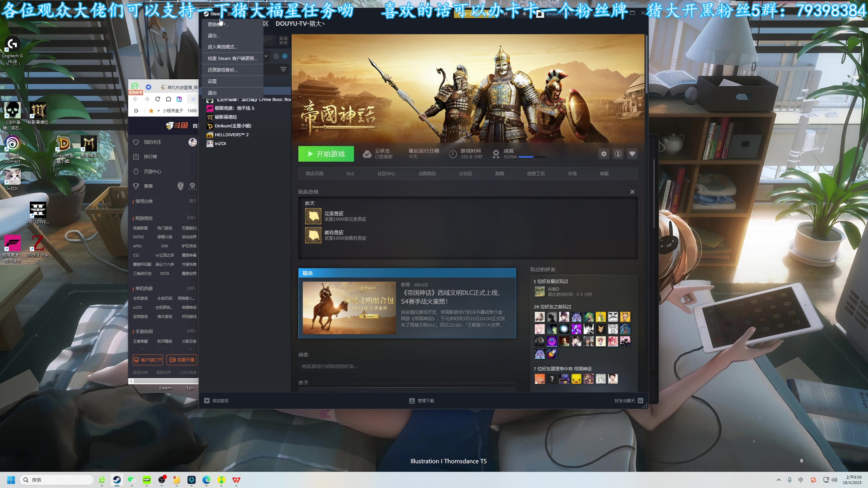This screenshot has height=488, width=868.
Task: Click the Steam page vertical scrollbar
Action: pos(646,64)
